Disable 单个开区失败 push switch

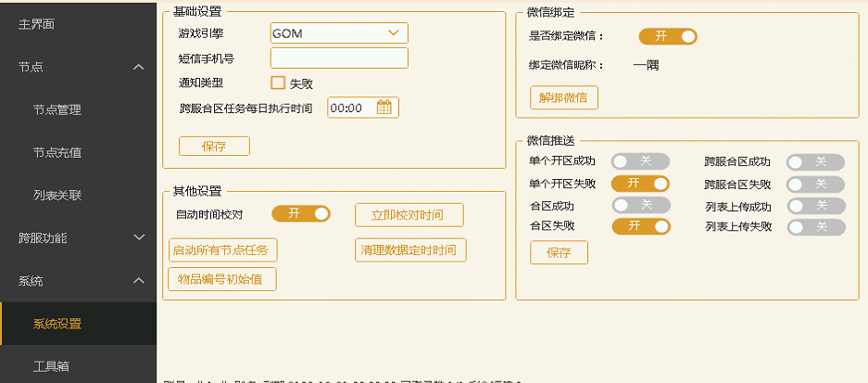tap(640, 184)
